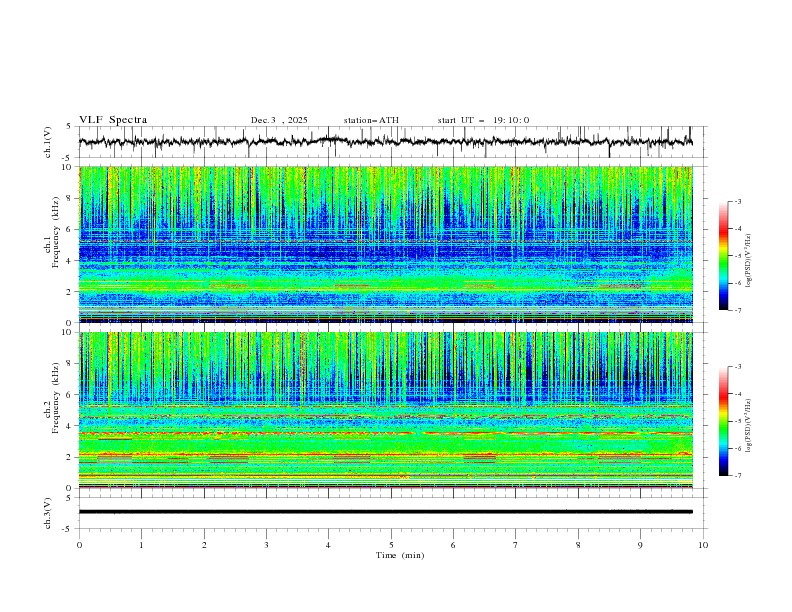Image resolution: width=792 pixels, height=612 pixels.
Task: Click the "station=ATH" label
Action: [371, 120]
